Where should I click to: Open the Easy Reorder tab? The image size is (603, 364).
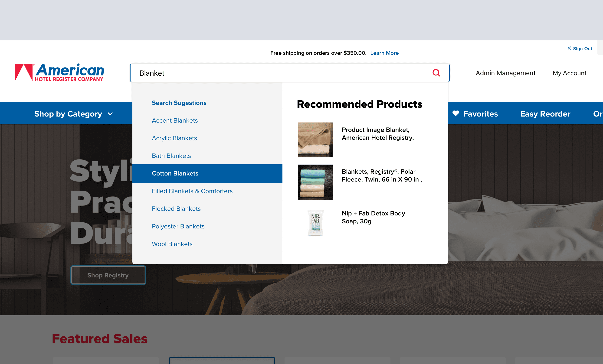coord(545,114)
